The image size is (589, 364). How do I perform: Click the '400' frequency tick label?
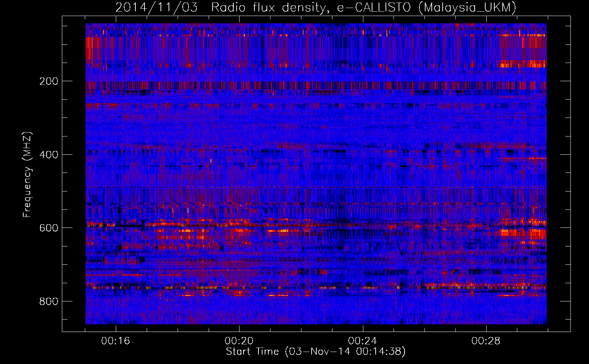click(x=49, y=155)
